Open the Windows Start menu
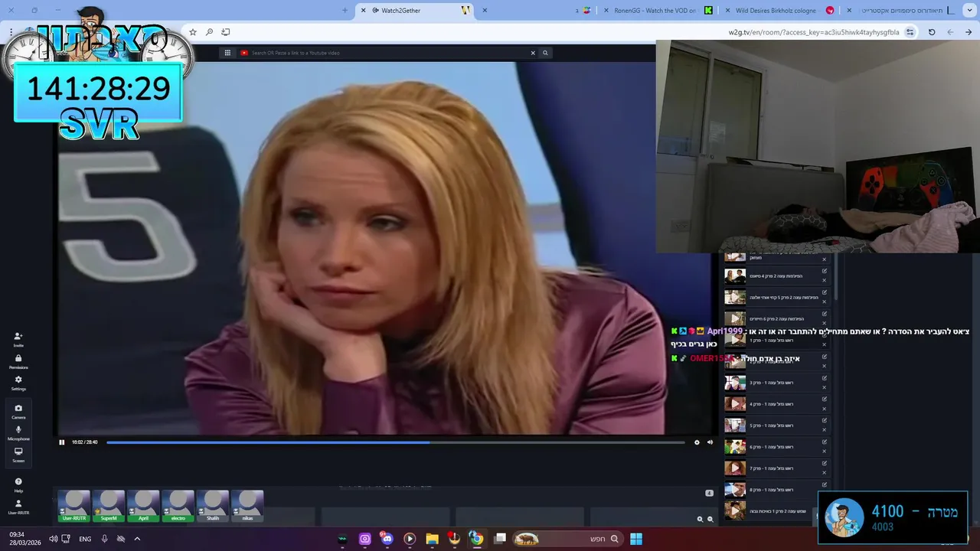The image size is (980, 551). coord(636,539)
